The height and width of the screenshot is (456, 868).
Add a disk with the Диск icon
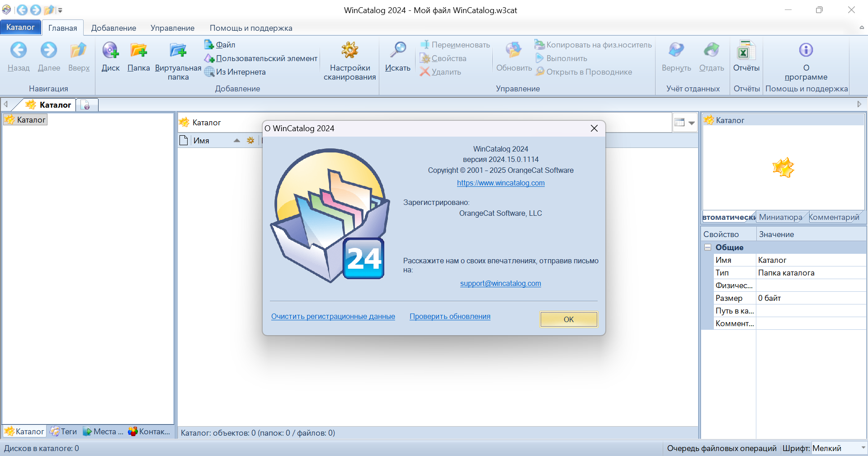point(110,50)
